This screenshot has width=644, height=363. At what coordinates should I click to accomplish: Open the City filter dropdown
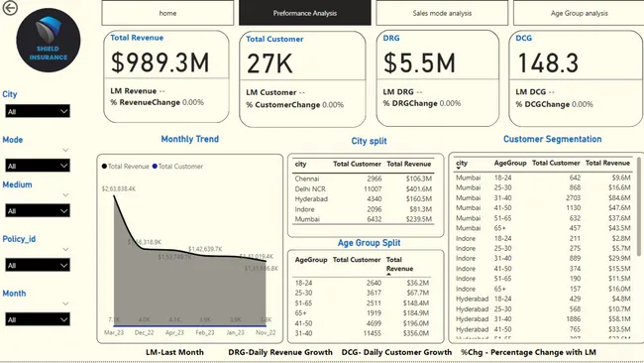38,111
